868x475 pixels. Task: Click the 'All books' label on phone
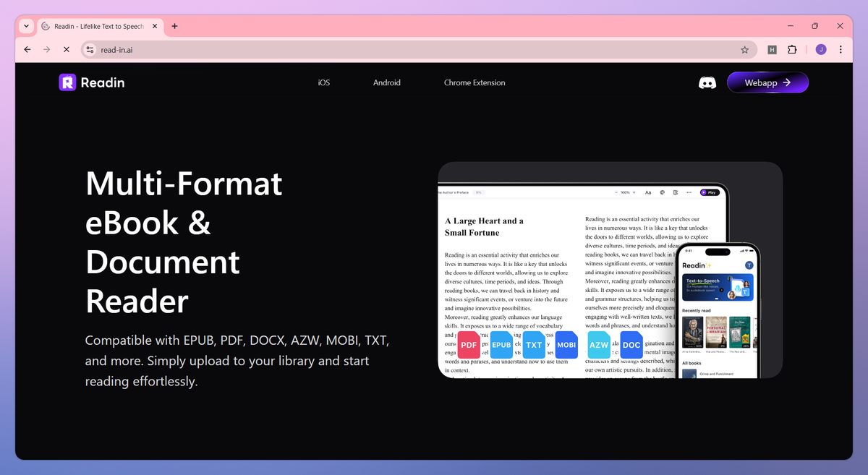tap(692, 363)
